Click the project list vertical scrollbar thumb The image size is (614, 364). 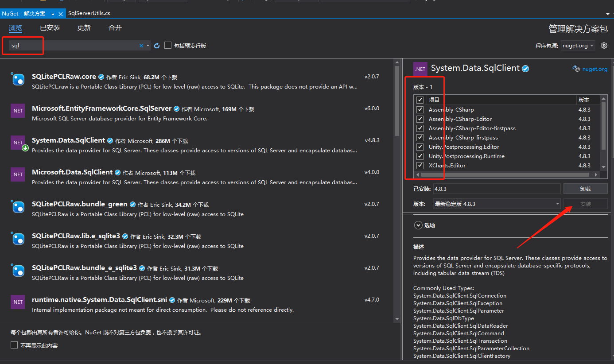point(603,127)
